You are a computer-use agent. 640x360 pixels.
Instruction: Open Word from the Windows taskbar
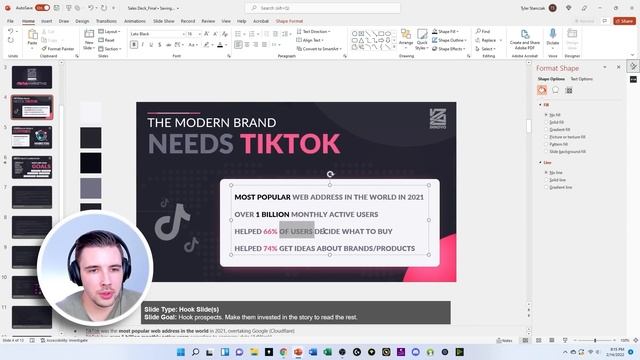[x=313, y=352]
